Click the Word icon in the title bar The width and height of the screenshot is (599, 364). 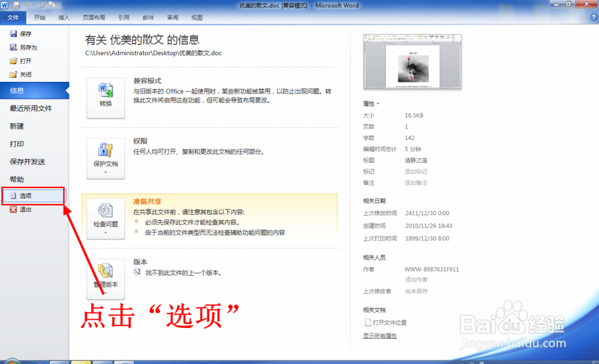(x=5, y=5)
